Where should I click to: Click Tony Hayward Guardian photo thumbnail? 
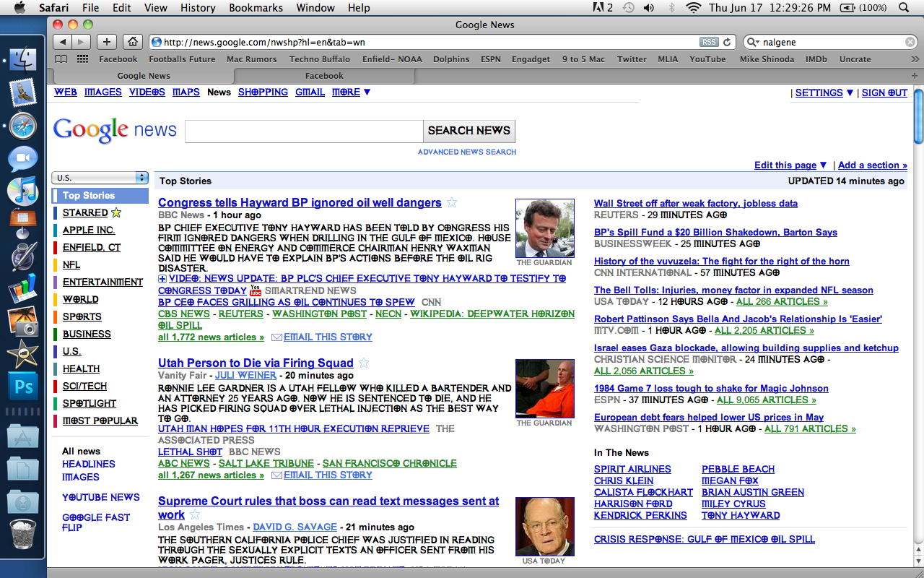(545, 228)
